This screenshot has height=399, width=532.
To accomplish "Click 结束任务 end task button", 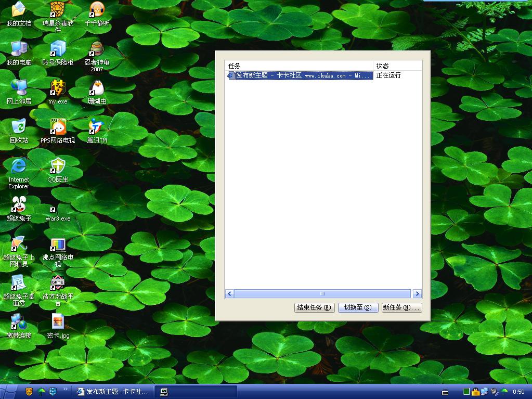I will [x=314, y=307].
